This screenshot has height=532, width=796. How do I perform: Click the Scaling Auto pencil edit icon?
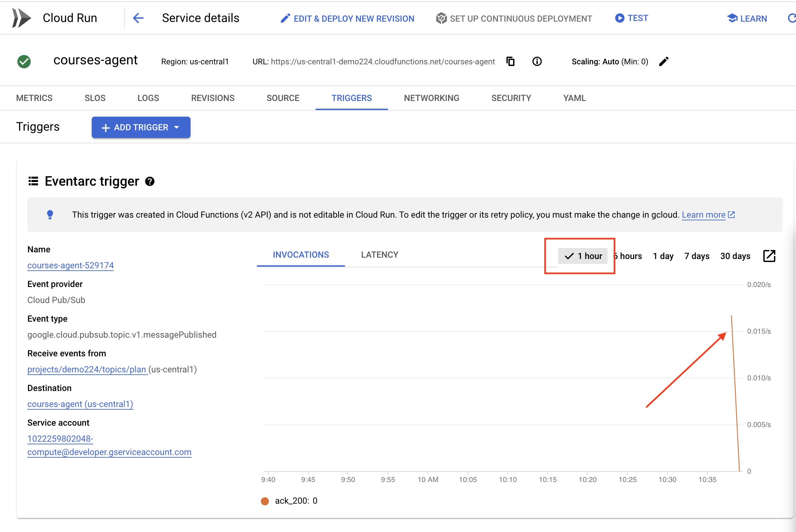pyautogui.click(x=664, y=61)
